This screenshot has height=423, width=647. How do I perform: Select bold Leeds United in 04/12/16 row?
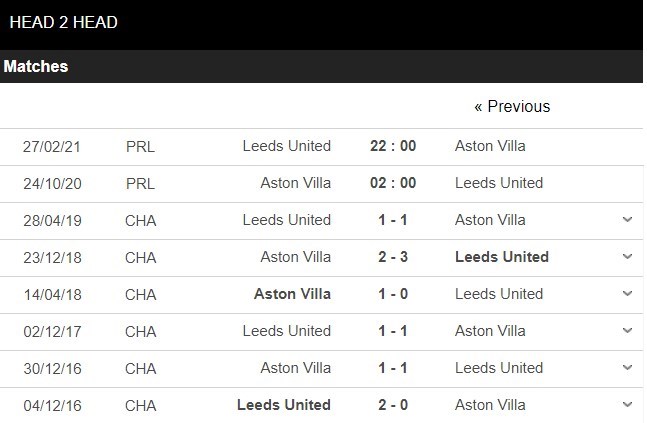click(x=284, y=405)
